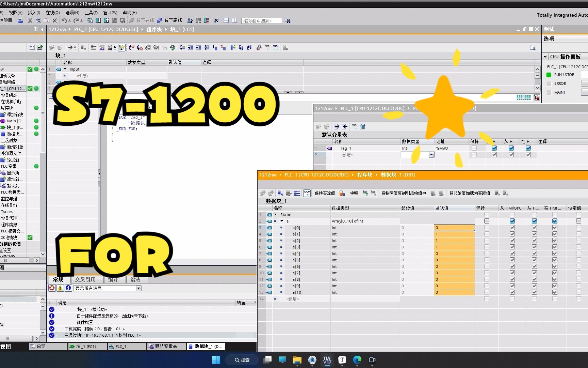This screenshot has height=368, width=588.
Task: Click the Delete X icon in main toolbar
Action: [54, 20]
